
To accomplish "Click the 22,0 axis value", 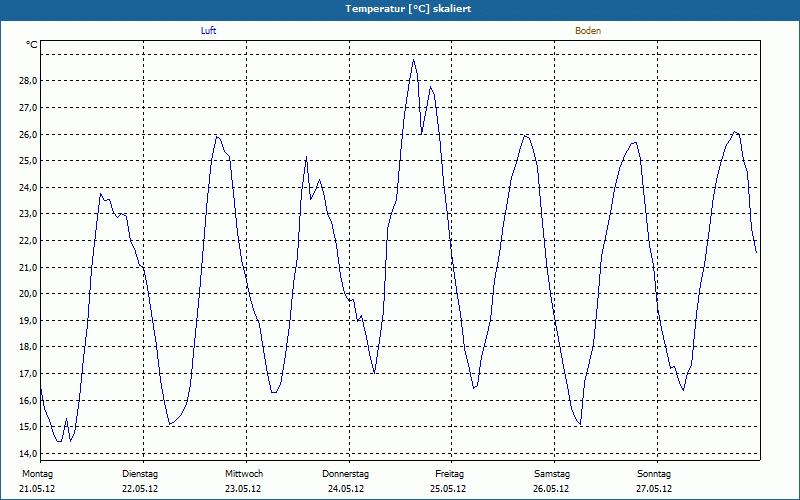I will click(29, 240).
